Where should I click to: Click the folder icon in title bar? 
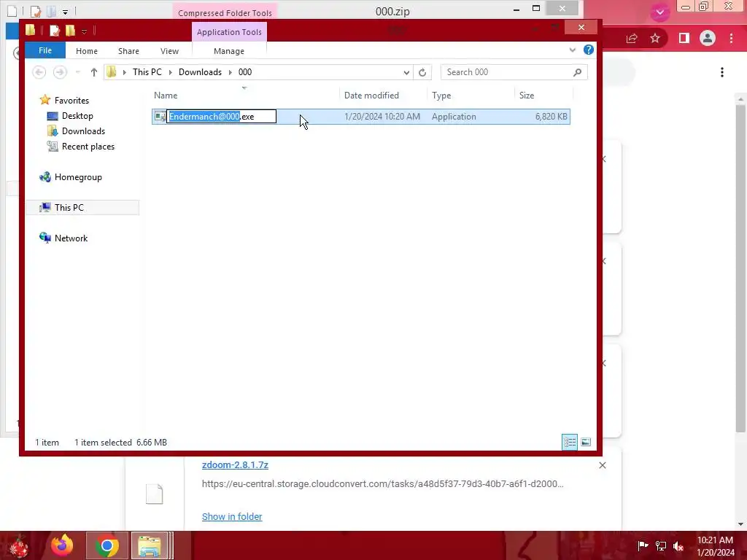click(x=31, y=31)
